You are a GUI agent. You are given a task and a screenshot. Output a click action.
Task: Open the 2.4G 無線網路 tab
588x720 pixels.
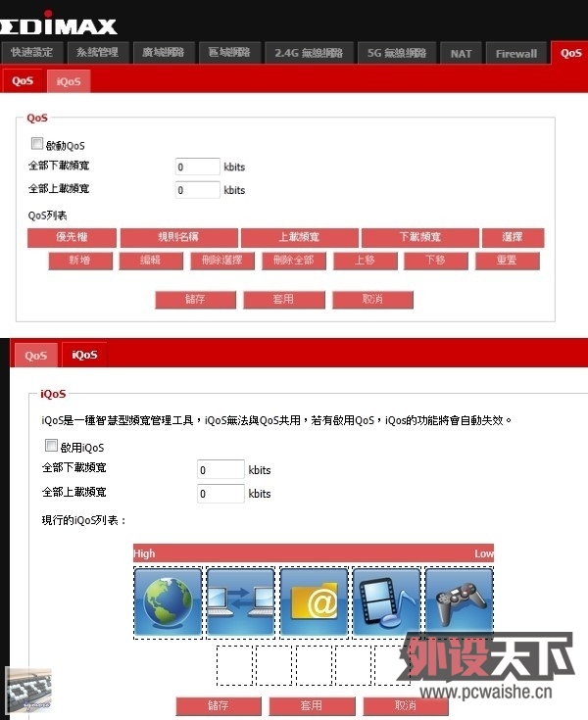click(309, 53)
